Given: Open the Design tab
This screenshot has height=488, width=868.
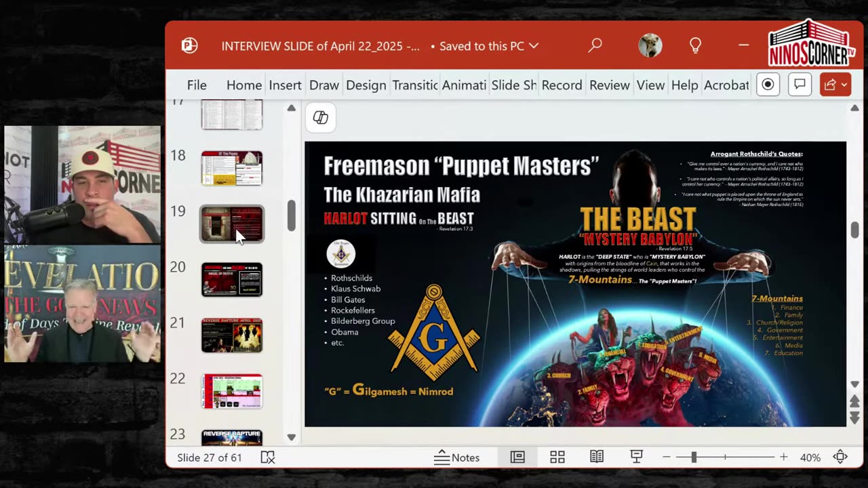Looking at the screenshot, I should coord(366,85).
